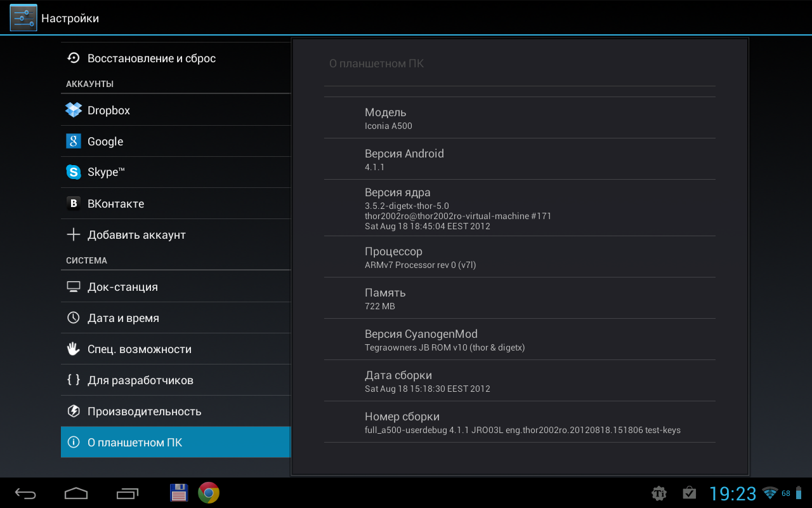Tap the Процессор ARMv7 row
The width and height of the screenshot is (812, 508).
click(520, 257)
